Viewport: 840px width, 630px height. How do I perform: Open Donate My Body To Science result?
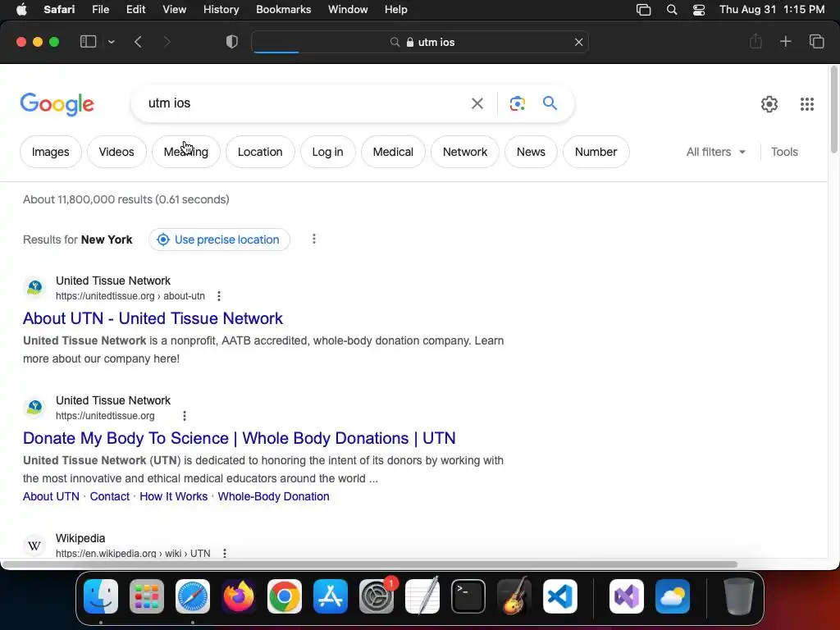[239, 438]
